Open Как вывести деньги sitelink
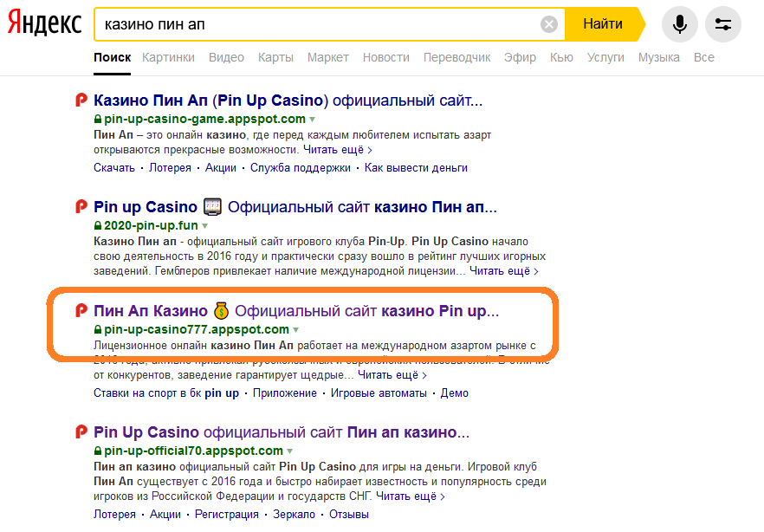 pyautogui.click(x=416, y=168)
